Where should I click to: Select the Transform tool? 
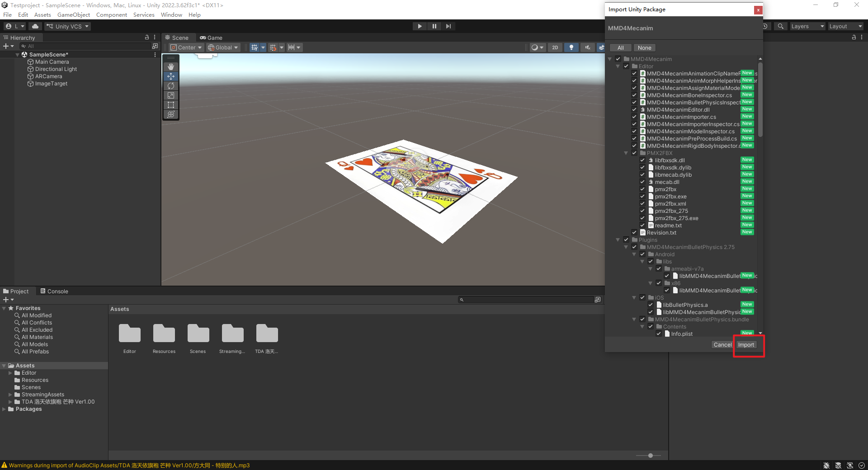pos(171,114)
